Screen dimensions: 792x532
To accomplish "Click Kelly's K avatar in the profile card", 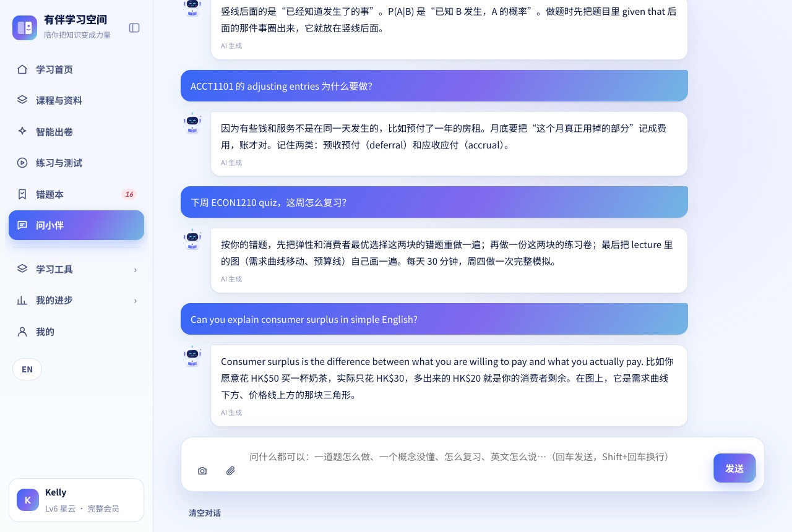I will click(x=28, y=500).
